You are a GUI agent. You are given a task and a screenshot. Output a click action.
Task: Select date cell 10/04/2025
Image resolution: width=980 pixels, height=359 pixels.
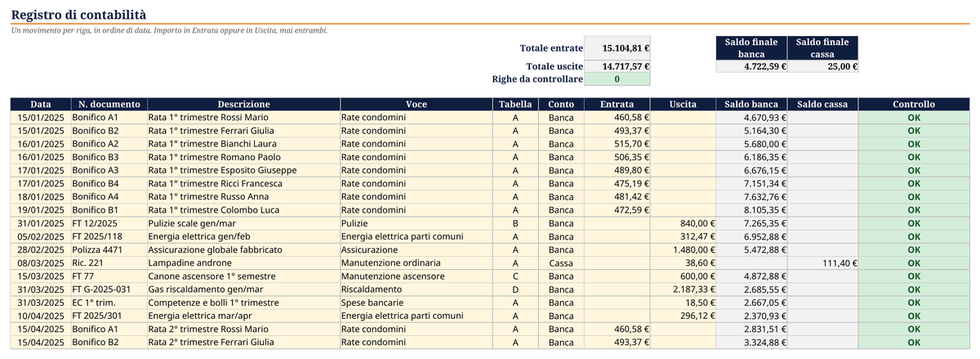[x=40, y=316]
